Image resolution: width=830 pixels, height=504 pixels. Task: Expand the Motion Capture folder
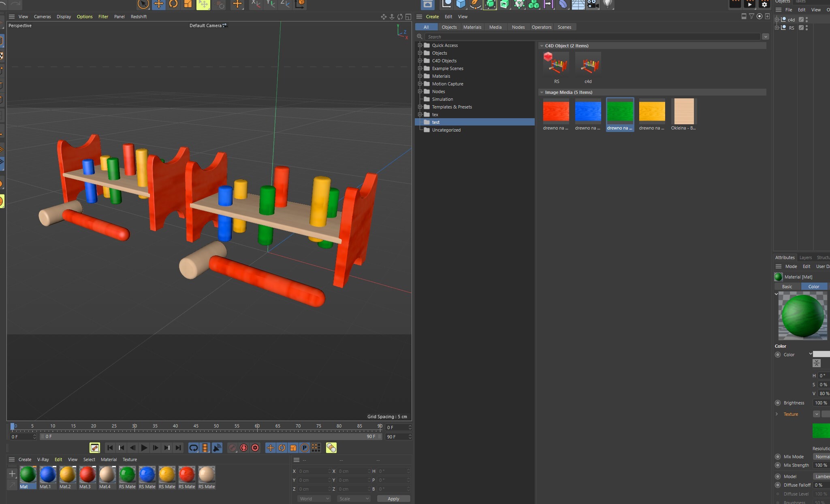click(420, 84)
